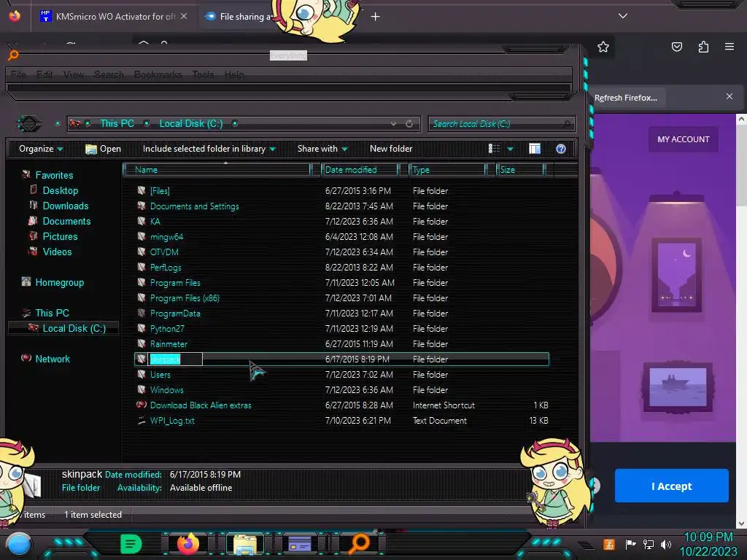Select Pictures in the navigation sidebar
Viewport: 747px width, 560px height.
pos(60,236)
